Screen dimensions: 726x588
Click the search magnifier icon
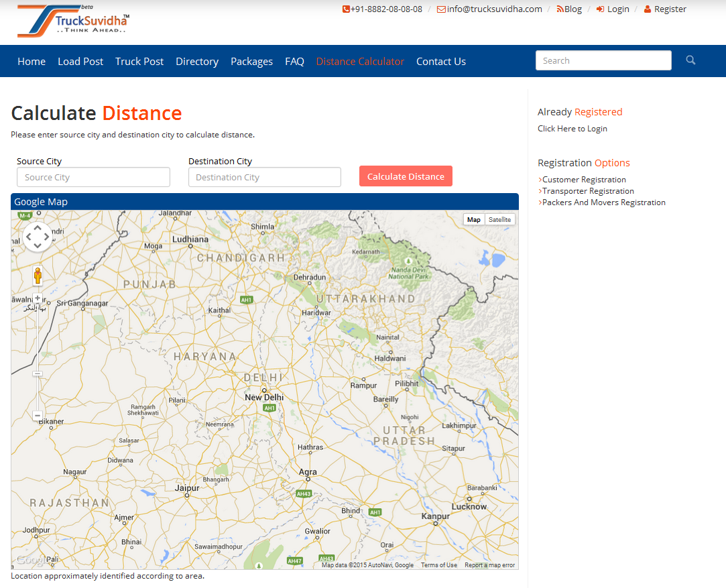click(x=690, y=60)
